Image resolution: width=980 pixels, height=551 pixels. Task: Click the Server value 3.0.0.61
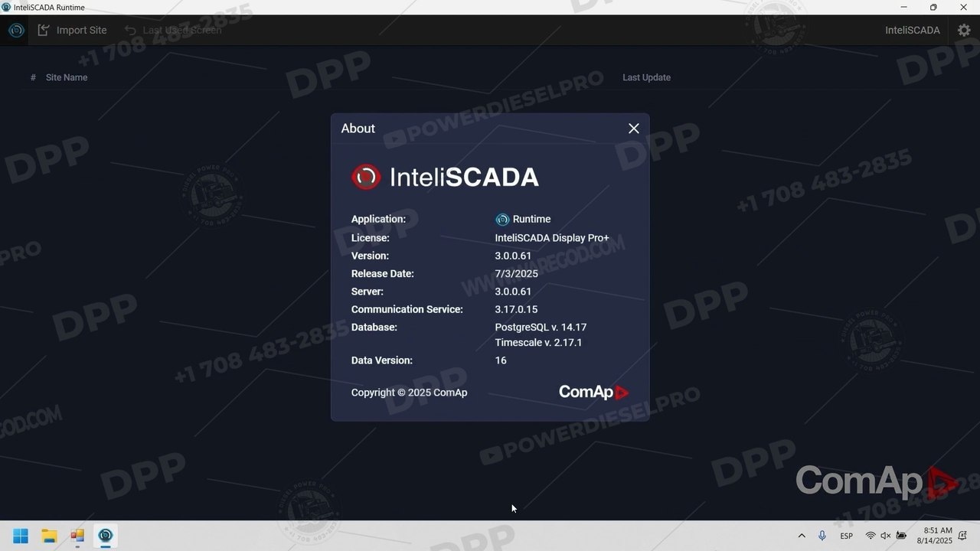click(x=513, y=292)
